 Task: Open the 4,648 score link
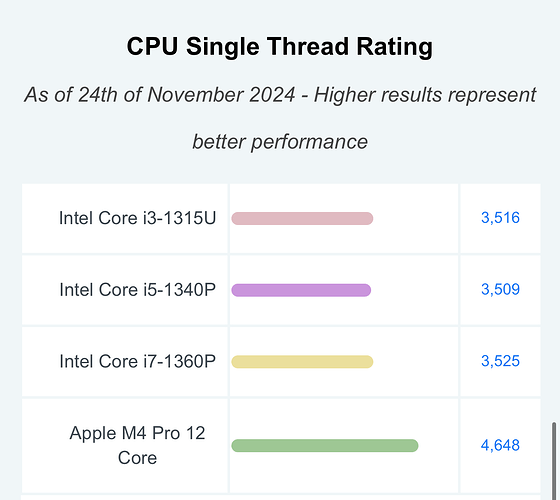pos(500,445)
